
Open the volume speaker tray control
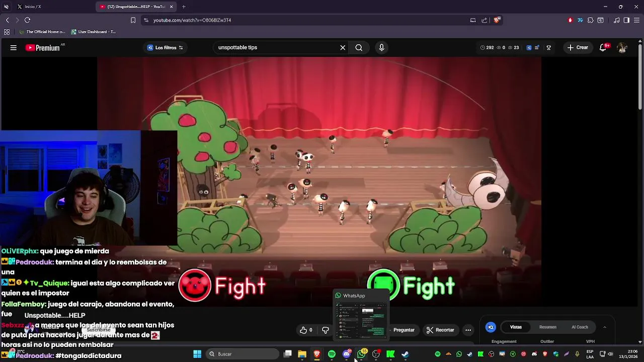610,354
